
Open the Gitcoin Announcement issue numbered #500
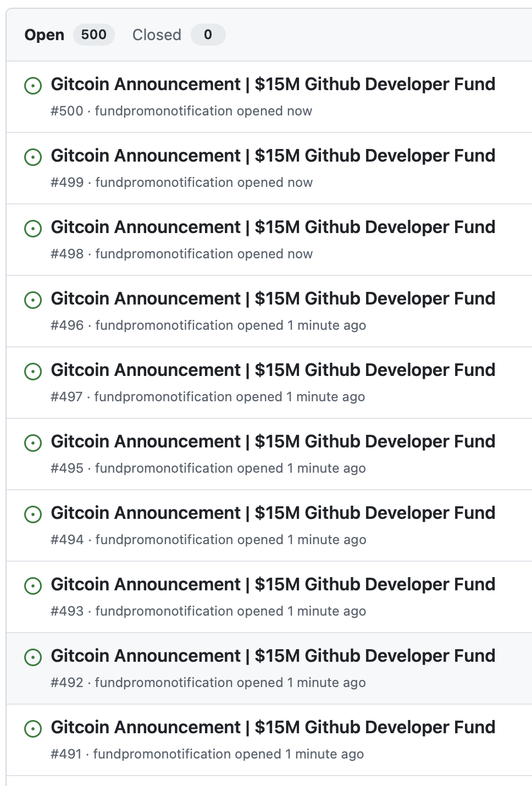pos(273,84)
